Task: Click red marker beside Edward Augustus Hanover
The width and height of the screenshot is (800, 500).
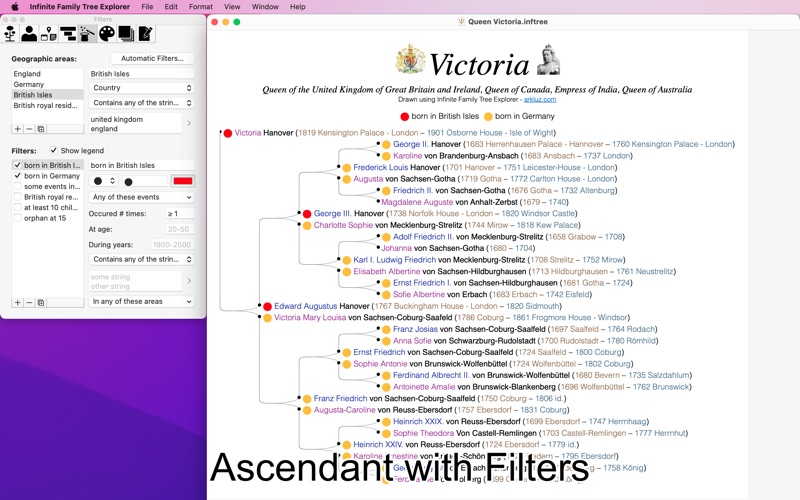Action: pos(267,307)
